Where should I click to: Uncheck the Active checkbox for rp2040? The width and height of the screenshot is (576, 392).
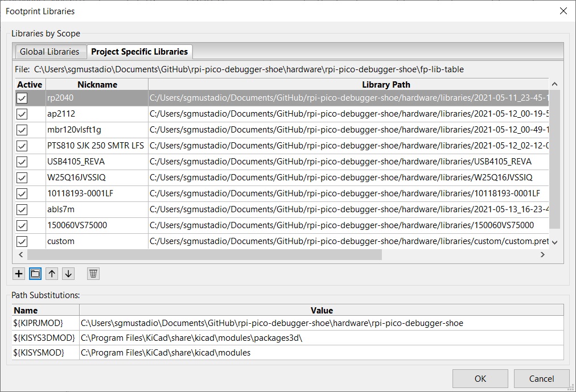(x=22, y=98)
